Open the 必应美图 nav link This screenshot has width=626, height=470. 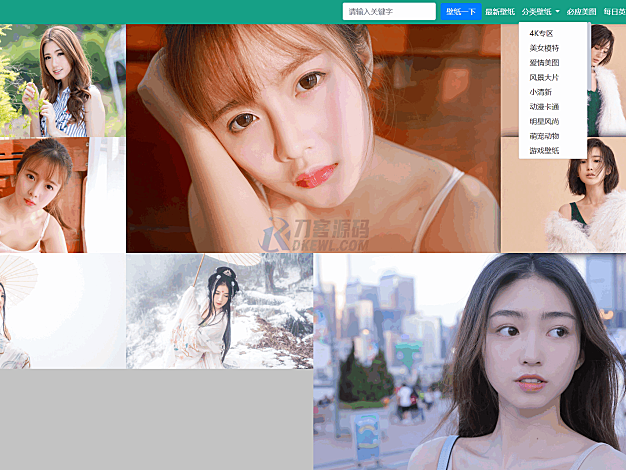[x=580, y=12]
